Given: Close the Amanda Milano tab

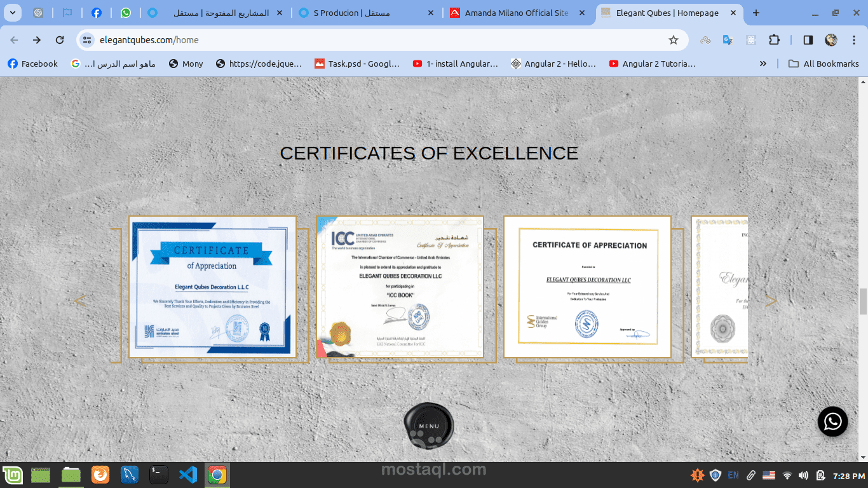Looking at the screenshot, I should [x=582, y=13].
